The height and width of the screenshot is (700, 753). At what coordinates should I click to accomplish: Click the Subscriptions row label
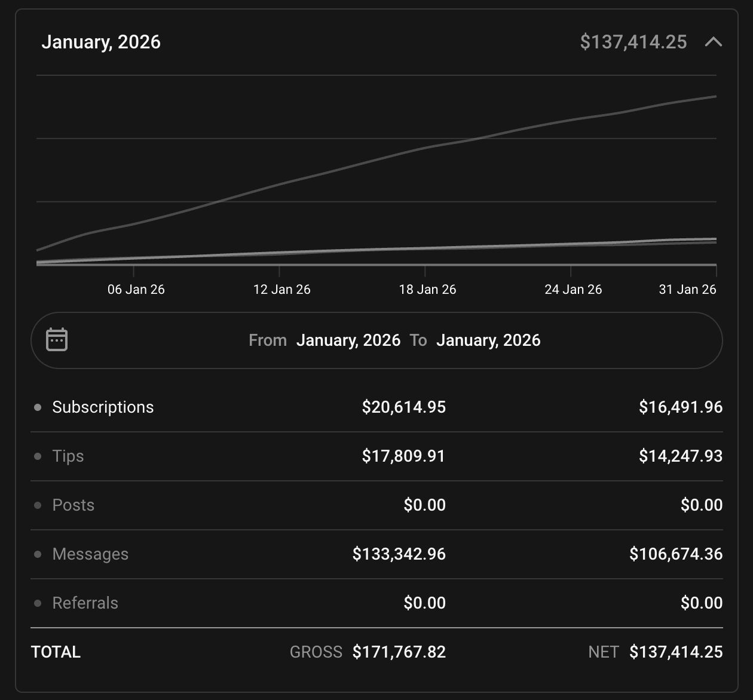coord(103,407)
